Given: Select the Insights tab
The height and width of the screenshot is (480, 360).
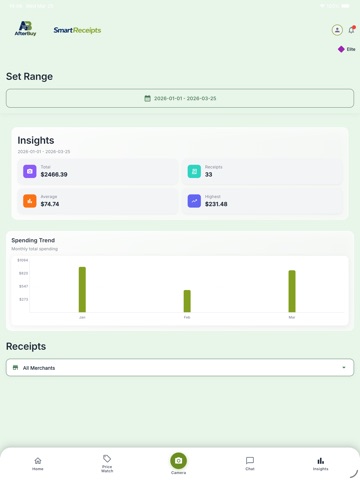Looking at the screenshot, I should pos(320,464).
